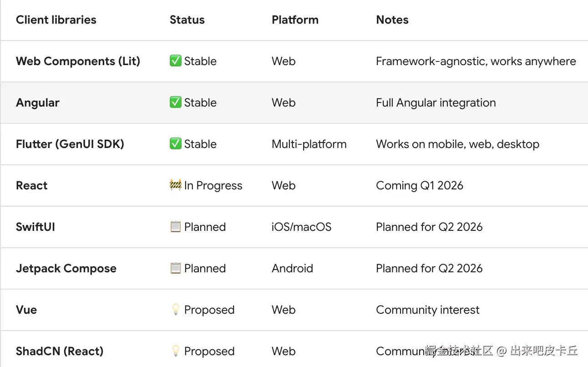Click the construction barrier icon for React
The height and width of the screenshot is (367, 588).
(175, 185)
